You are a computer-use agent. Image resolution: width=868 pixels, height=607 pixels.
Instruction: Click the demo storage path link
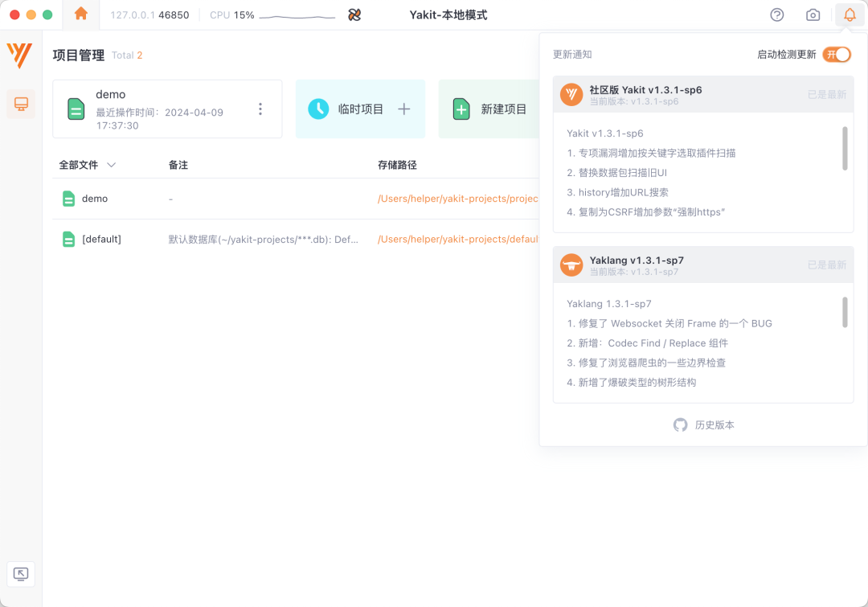point(458,199)
